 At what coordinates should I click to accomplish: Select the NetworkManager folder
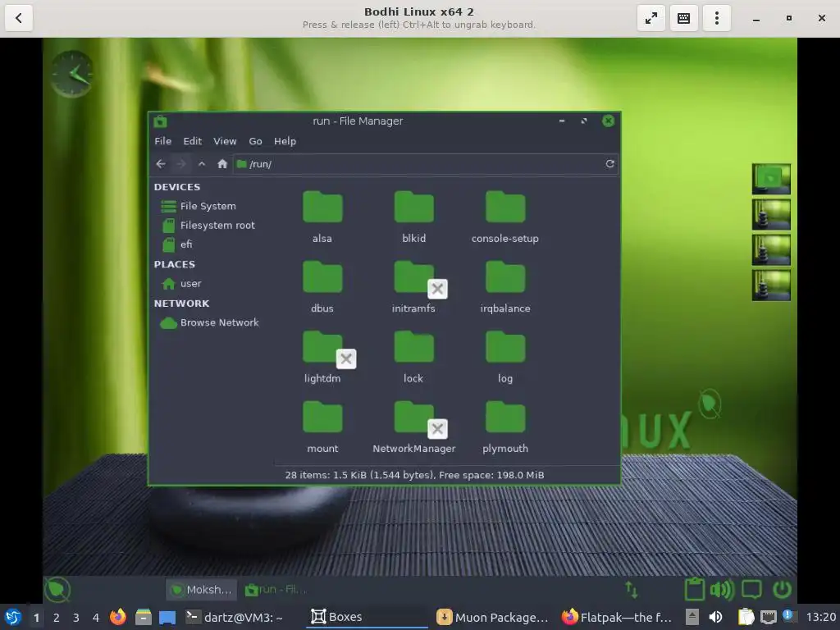pos(413,427)
